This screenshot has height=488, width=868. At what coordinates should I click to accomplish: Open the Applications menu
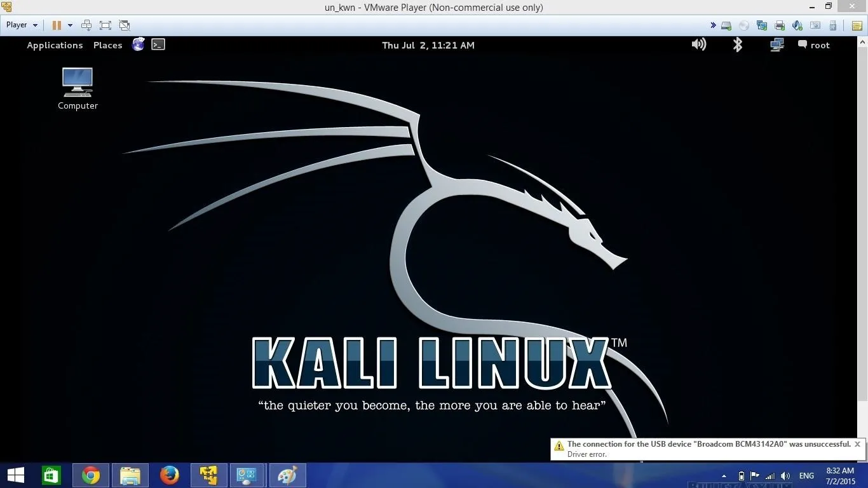55,45
